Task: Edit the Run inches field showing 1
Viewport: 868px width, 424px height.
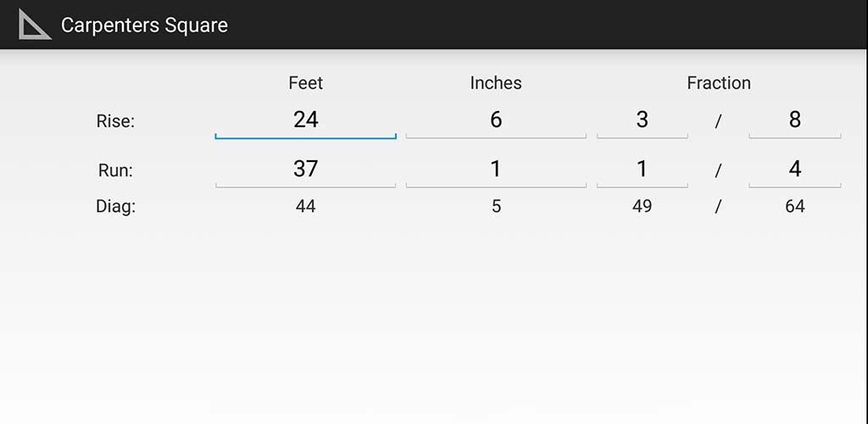Action: (x=496, y=170)
